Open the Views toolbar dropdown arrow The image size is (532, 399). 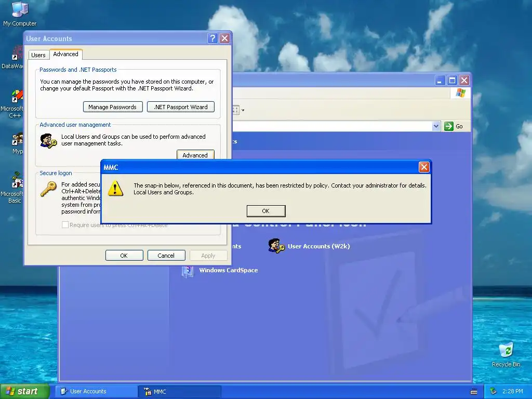click(243, 110)
